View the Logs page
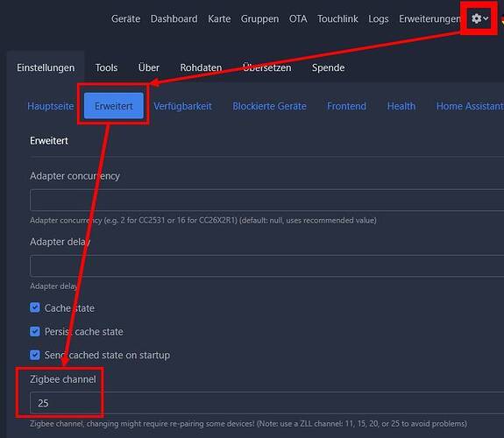This screenshot has width=504, height=438. pyautogui.click(x=379, y=19)
